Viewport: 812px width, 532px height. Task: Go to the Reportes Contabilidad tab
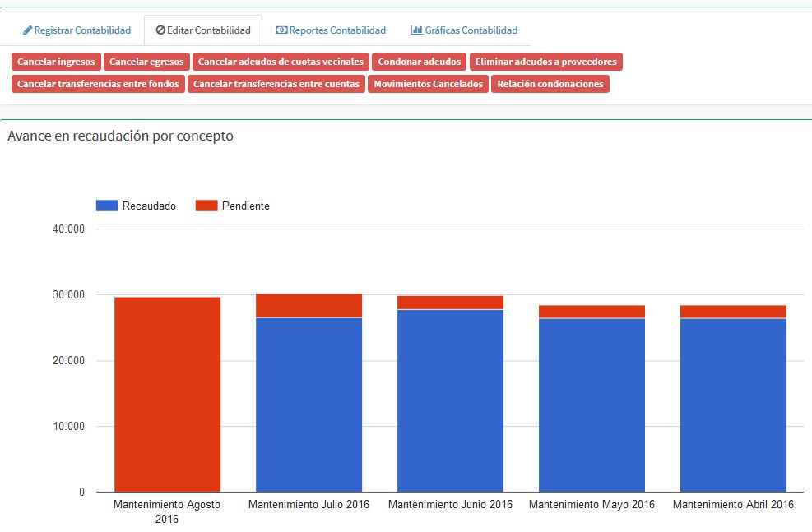(x=331, y=30)
